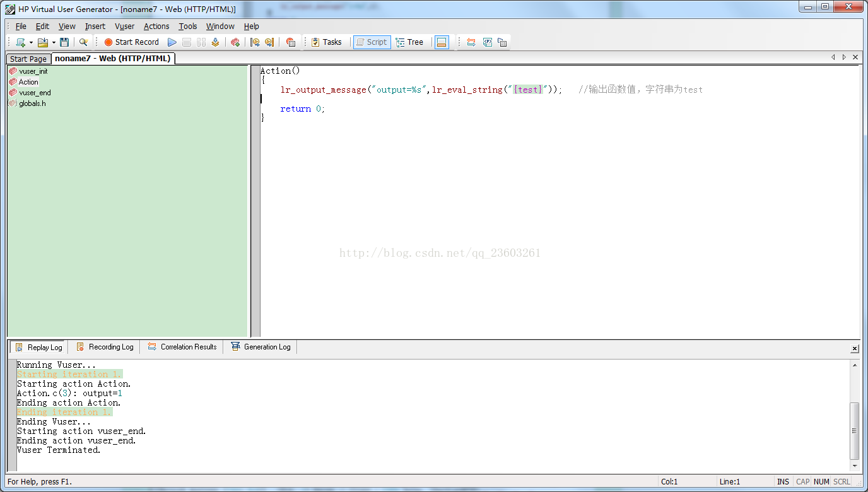Viewport: 868px width, 492px height.
Task: Open the Correlation Results tab
Action: [182, 347]
